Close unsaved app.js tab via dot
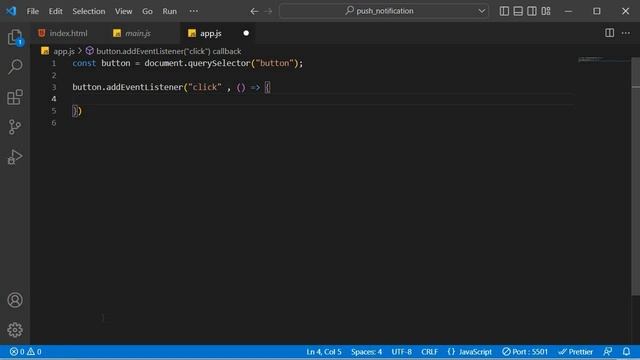The image size is (640, 360). (246, 33)
